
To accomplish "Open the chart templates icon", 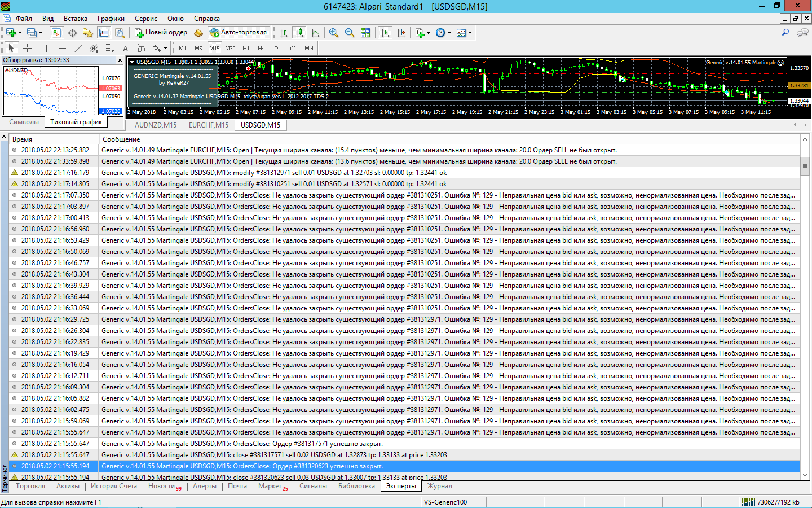I will [461, 33].
